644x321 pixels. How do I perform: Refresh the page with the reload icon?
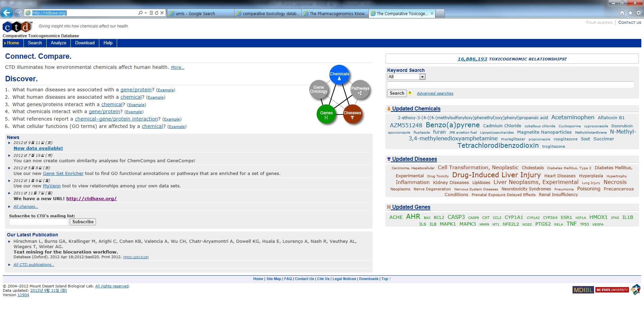[x=156, y=13]
